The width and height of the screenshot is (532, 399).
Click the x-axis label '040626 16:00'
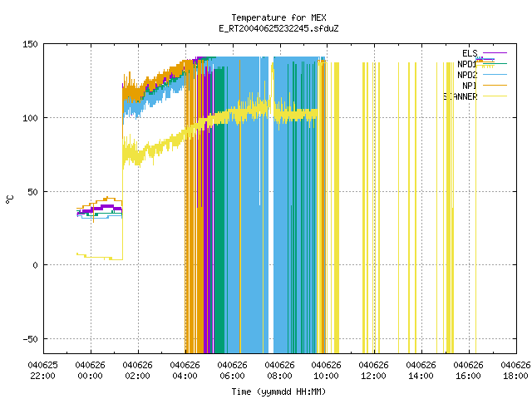(x=469, y=371)
